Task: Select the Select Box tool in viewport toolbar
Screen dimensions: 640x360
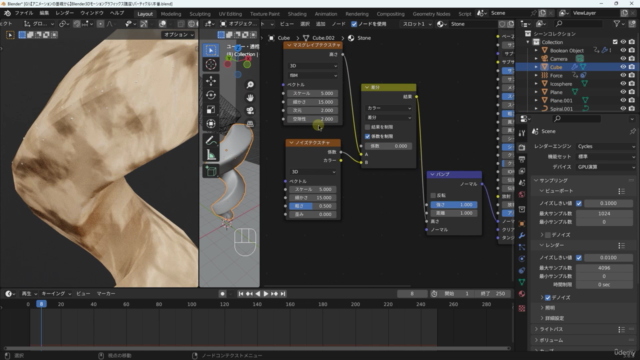Action: click(211, 50)
